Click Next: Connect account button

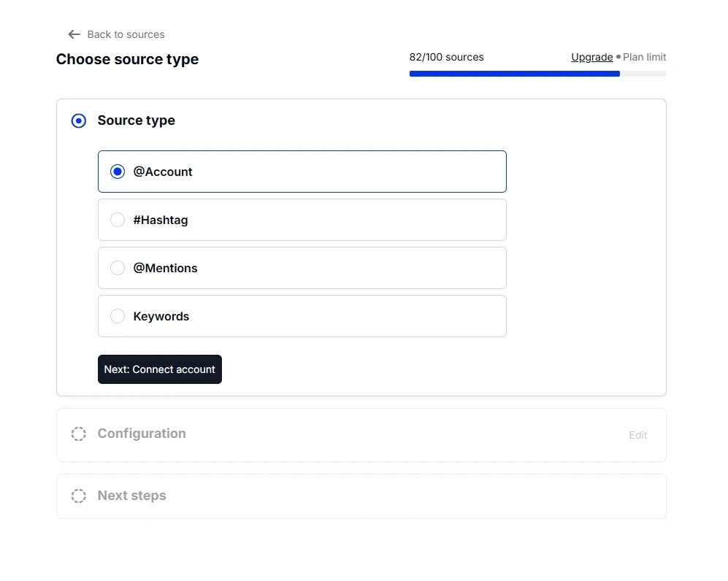tap(160, 369)
